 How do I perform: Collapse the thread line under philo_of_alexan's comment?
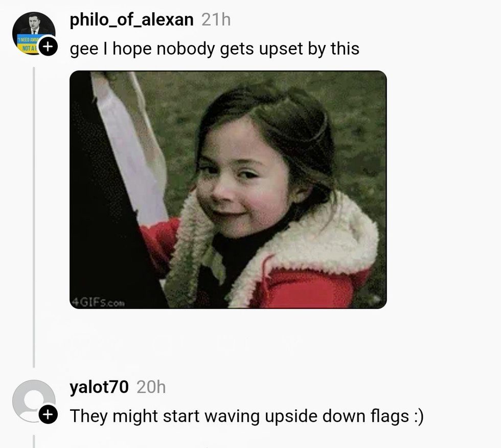click(x=34, y=217)
